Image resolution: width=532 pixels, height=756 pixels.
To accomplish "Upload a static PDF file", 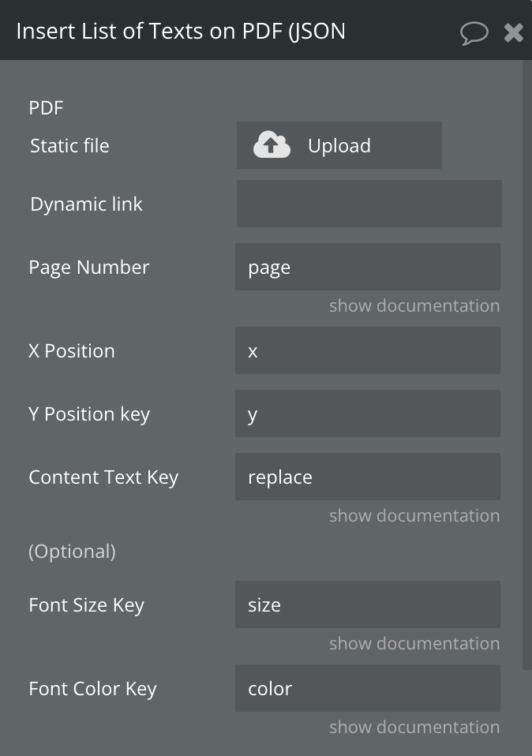I will point(339,145).
